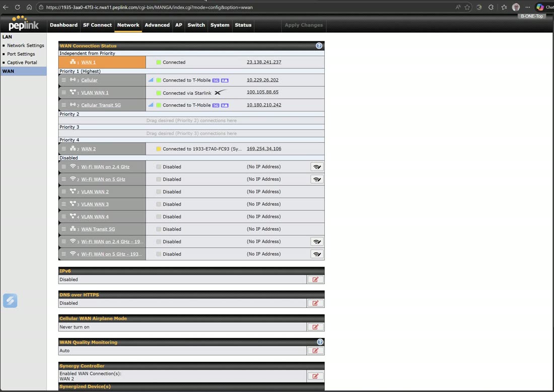
Task: Open Cellular Transit 5G link
Action: point(101,105)
